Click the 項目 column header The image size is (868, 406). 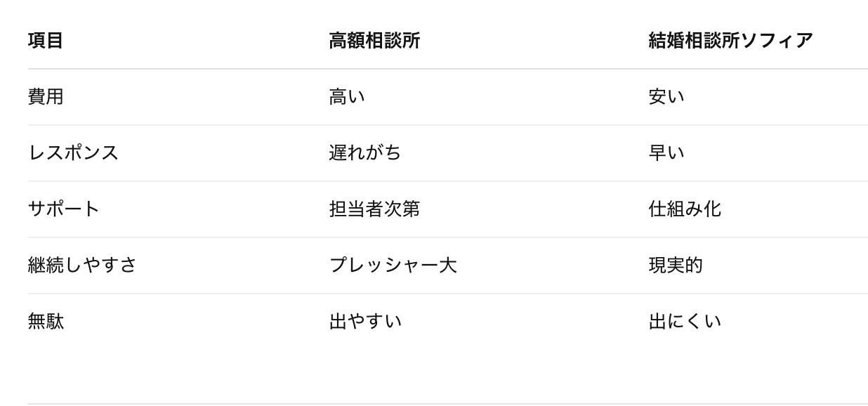point(46,41)
